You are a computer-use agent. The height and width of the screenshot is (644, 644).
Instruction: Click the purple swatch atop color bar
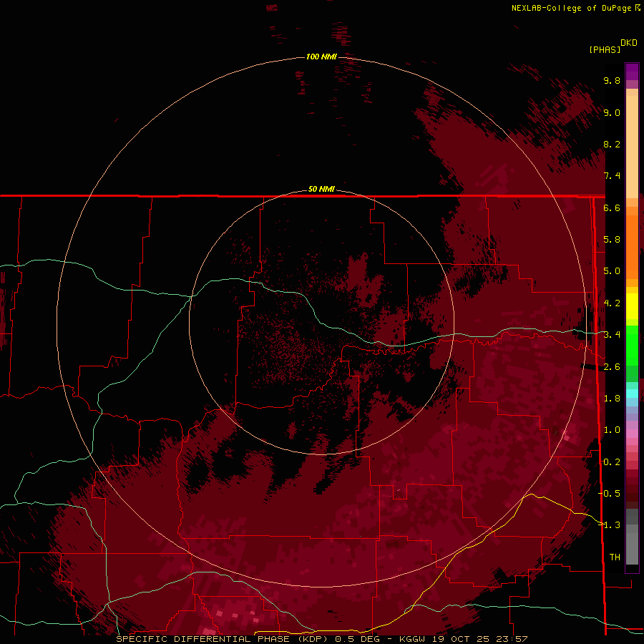(x=632, y=72)
